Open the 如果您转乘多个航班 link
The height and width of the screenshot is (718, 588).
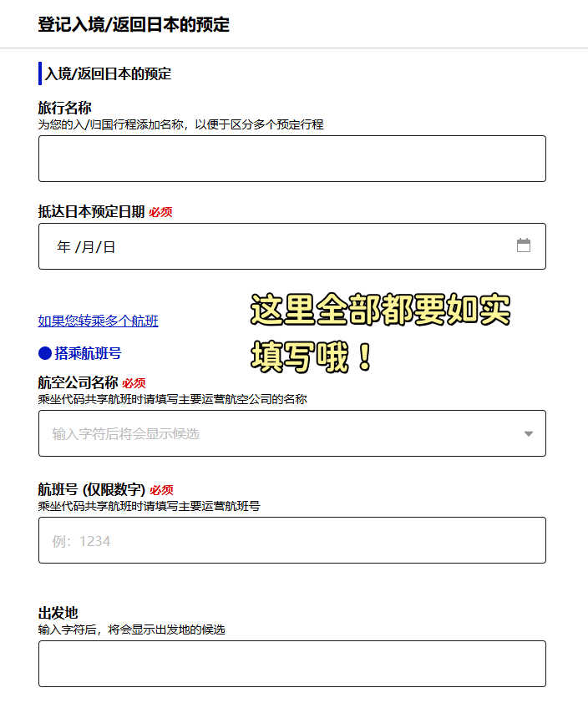pos(98,321)
